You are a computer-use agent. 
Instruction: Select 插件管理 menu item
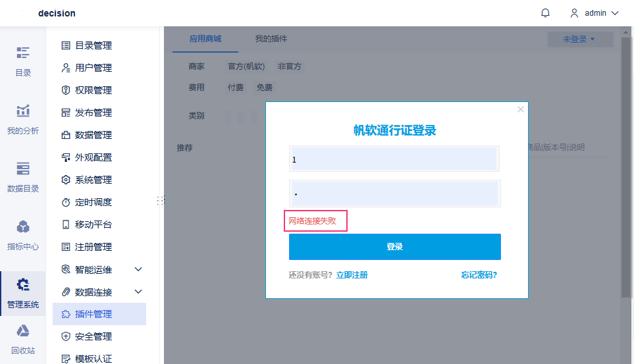pyautogui.click(x=99, y=314)
